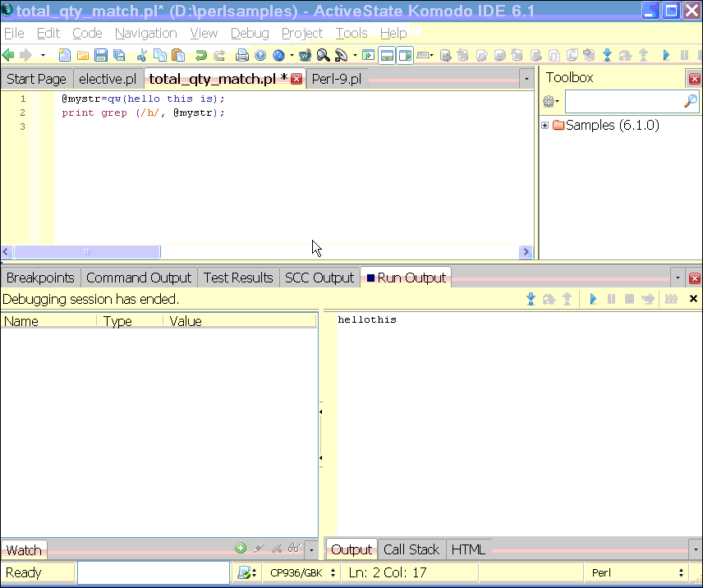The width and height of the screenshot is (703, 588).
Task: Save the current file
Action: tap(101, 55)
